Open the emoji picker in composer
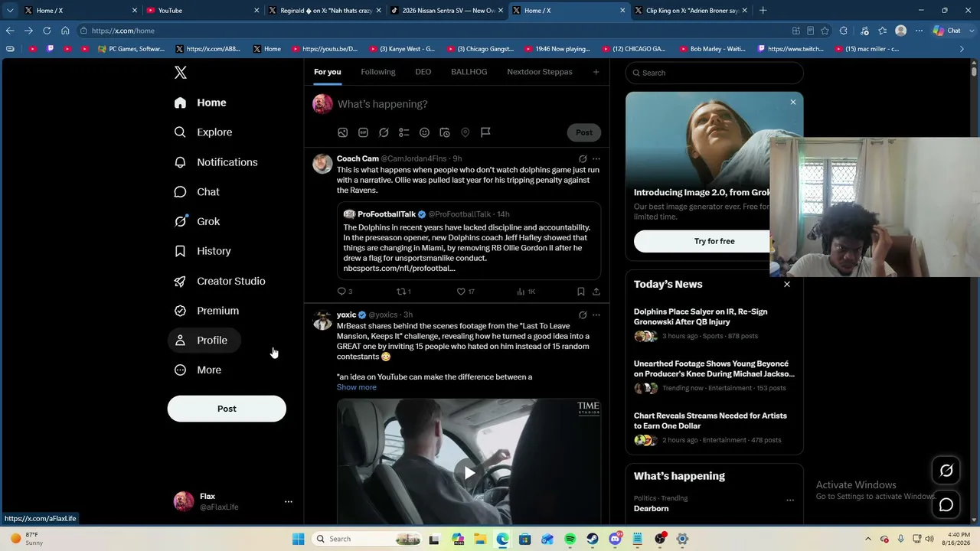 click(424, 132)
